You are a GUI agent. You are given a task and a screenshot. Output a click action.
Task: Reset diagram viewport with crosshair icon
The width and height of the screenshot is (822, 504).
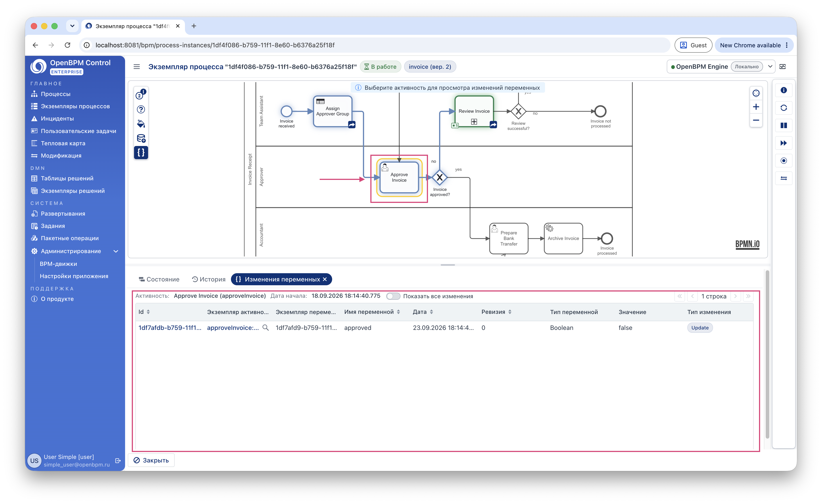click(x=756, y=93)
